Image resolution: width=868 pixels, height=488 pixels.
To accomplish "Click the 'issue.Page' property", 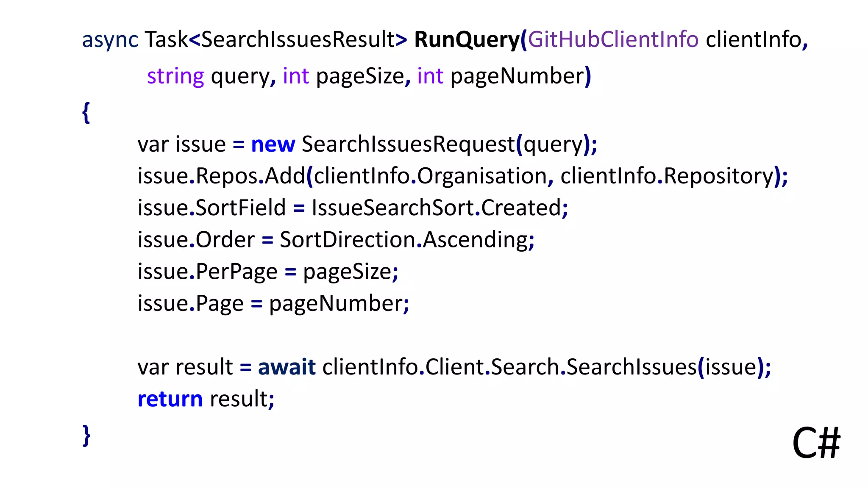I will point(191,304).
